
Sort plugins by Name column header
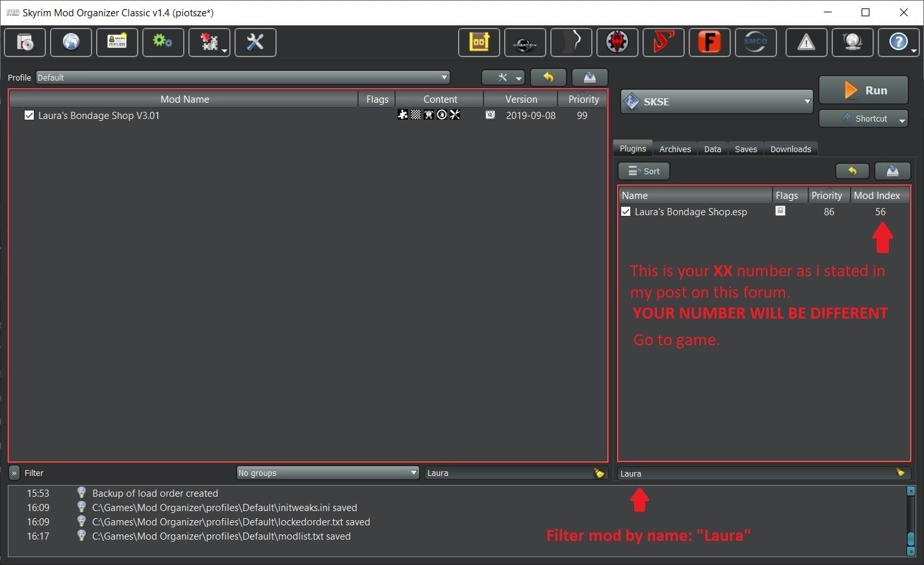coord(695,195)
